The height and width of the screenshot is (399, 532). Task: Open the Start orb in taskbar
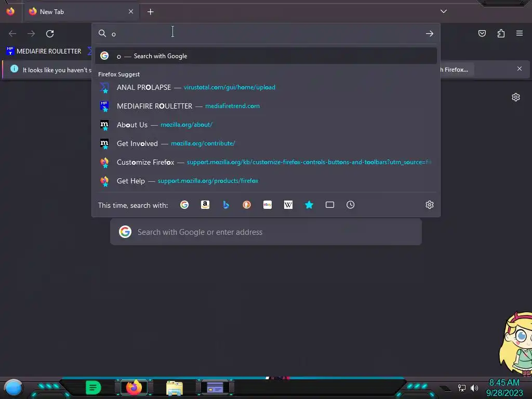pos(13,388)
